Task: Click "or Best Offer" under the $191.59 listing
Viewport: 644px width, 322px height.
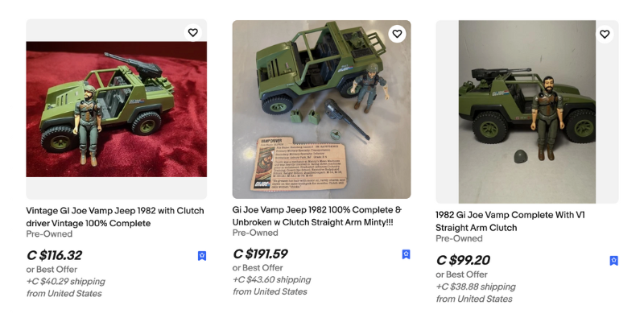Action: [x=258, y=268]
